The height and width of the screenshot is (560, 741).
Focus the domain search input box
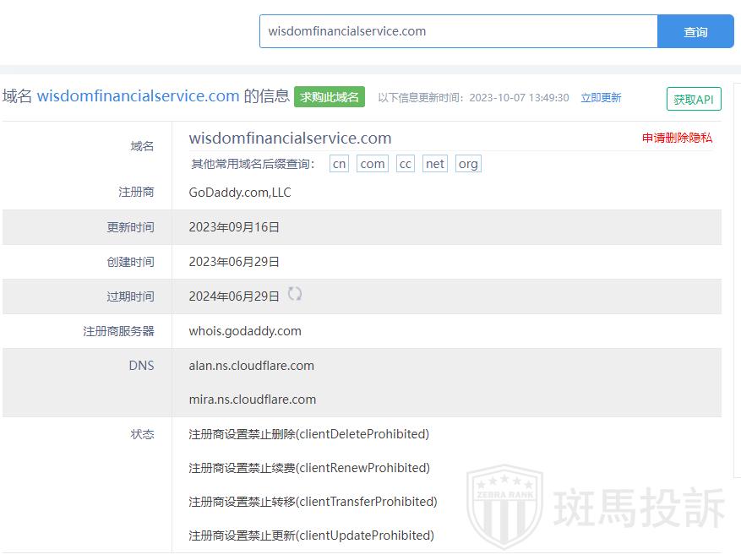[x=458, y=32]
